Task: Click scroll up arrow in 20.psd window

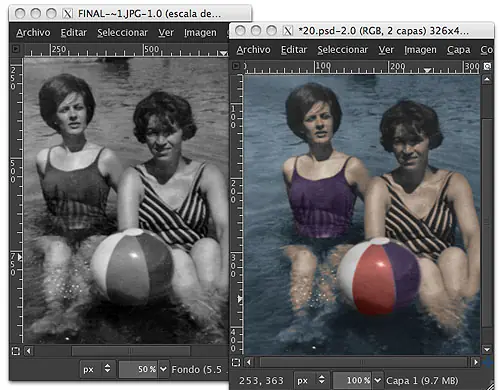Action: point(487,80)
